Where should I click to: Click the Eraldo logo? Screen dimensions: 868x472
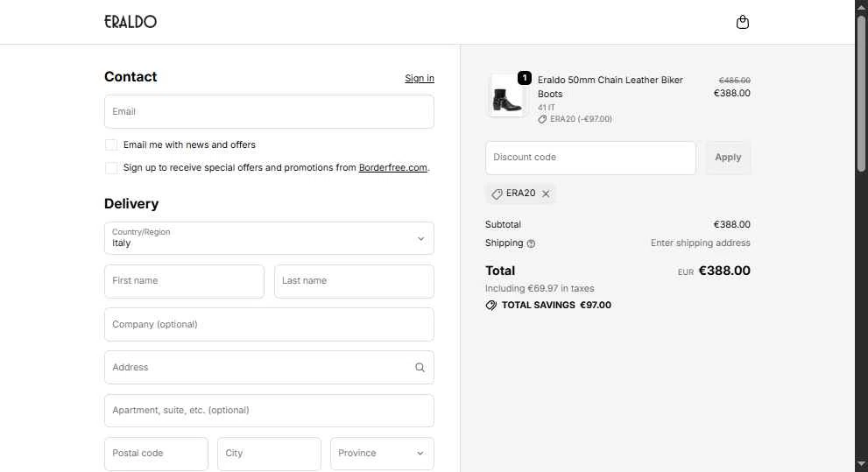point(131,22)
